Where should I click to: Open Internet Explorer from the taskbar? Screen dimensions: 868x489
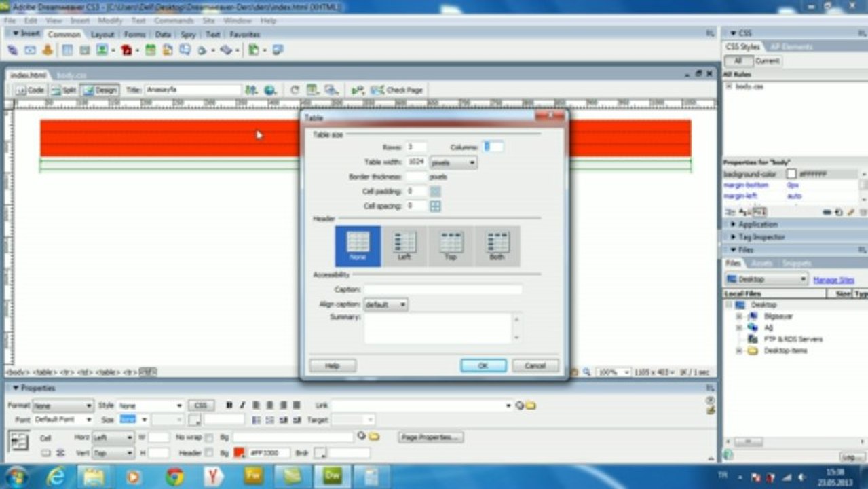coord(56,477)
